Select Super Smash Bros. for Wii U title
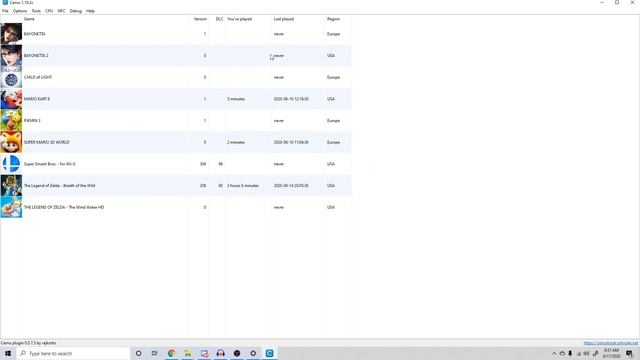Image resolution: width=640 pixels, height=360 pixels. [x=49, y=164]
